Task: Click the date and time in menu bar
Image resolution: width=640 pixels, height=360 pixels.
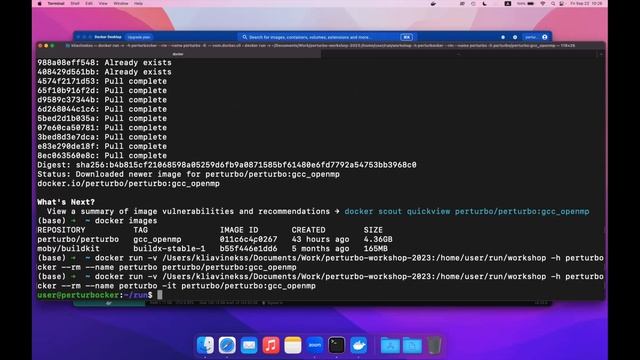Action: tap(586, 3)
